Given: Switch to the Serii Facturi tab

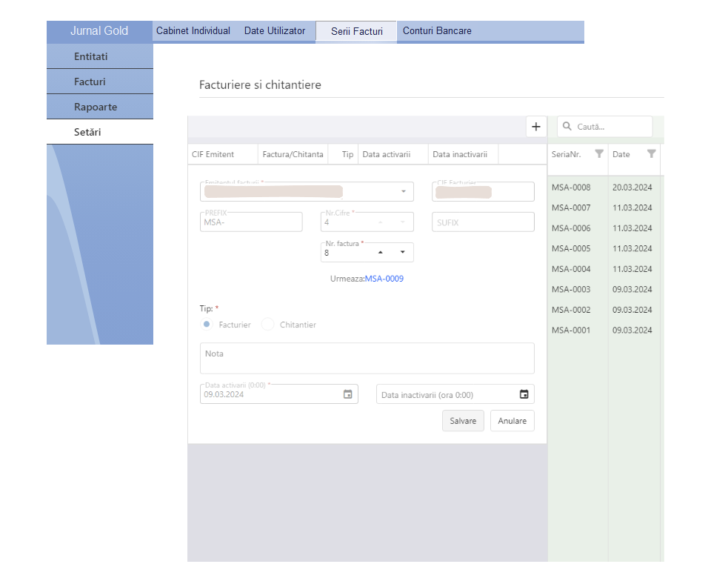Looking at the screenshot, I should (x=356, y=31).
